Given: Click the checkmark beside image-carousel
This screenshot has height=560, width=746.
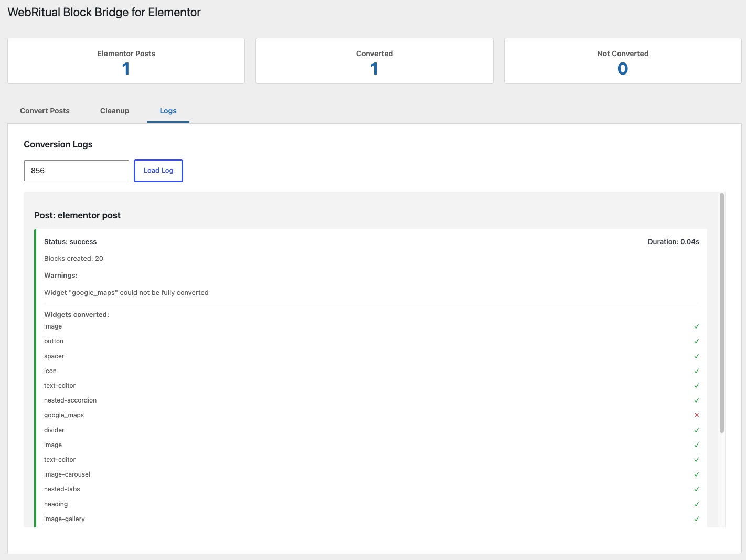Looking at the screenshot, I should (697, 474).
